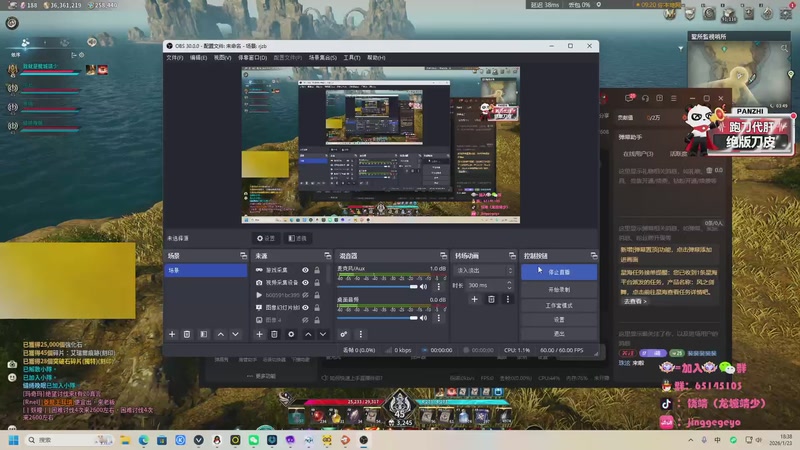
Task: Open 设置 settings button in Controls panel
Action: point(559,319)
